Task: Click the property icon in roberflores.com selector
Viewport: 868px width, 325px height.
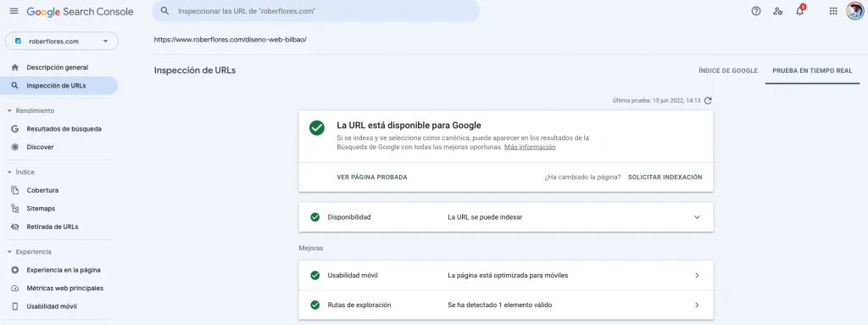Action: point(19,41)
